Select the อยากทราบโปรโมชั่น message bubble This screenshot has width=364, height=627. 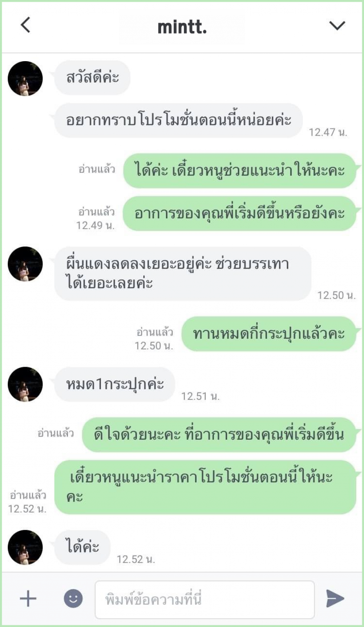click(x=178, y=120)
